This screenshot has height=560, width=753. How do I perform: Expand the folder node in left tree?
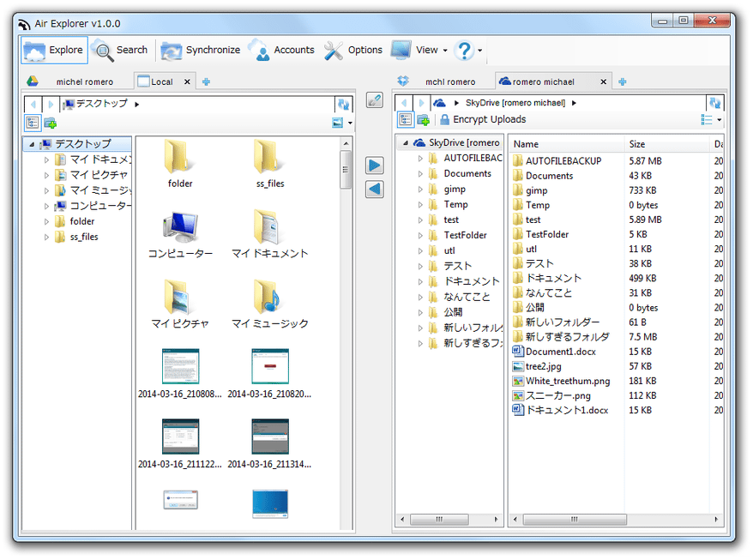pyautogui.click(x=46, y=222)
